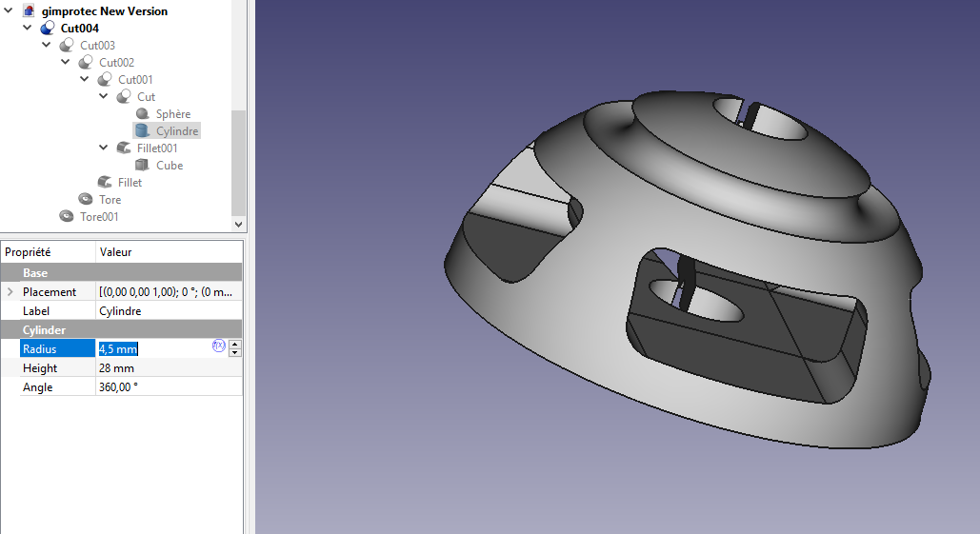The height and width of the screenshot is (534, 980).
Task: Increase Radius value with up arrow
Action: (235, 345)
